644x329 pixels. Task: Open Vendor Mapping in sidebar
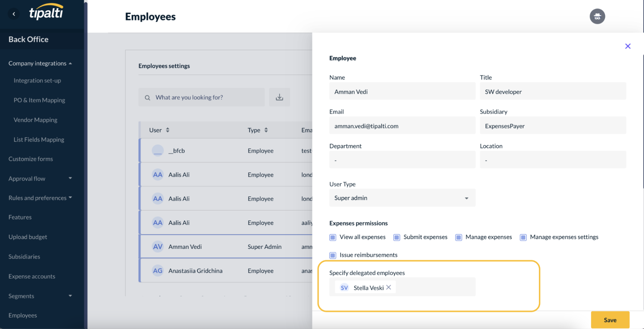point(35,120)
